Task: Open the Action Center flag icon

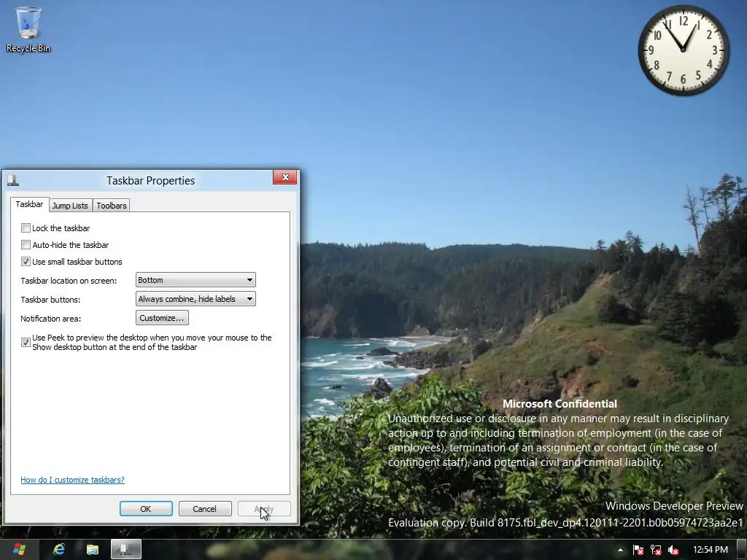Action: click(x=638, y=550)
